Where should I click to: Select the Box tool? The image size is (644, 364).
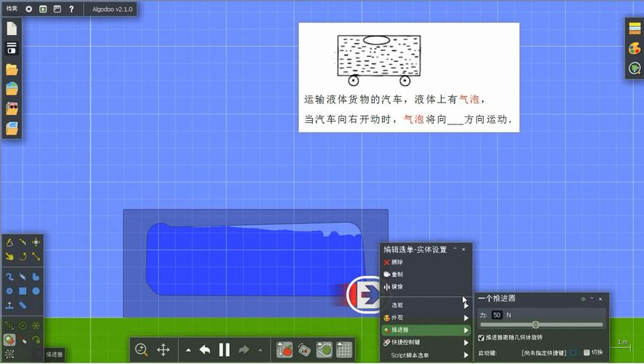click(23, 291)
